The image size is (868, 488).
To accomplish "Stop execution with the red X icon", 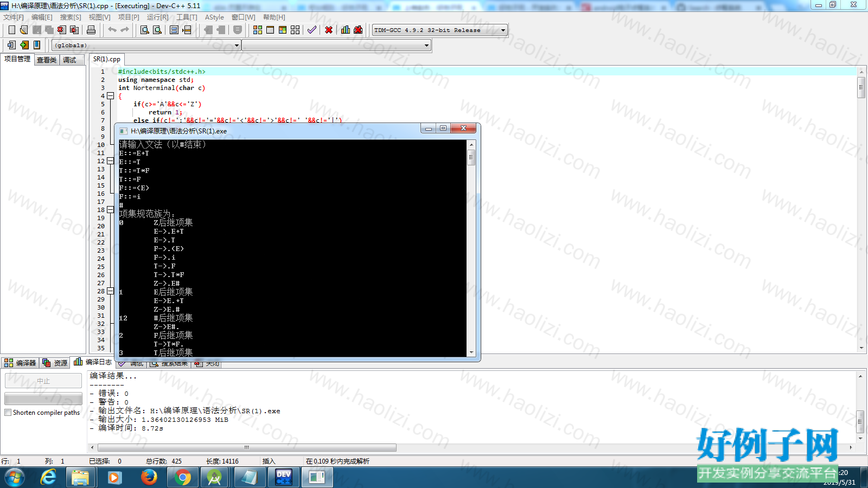I will [329, 30].
